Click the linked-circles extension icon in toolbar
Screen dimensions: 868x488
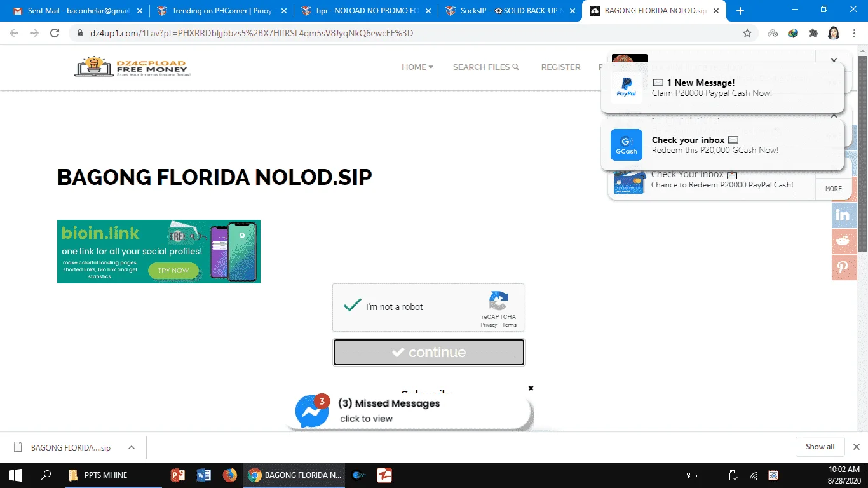pos(773,33)
